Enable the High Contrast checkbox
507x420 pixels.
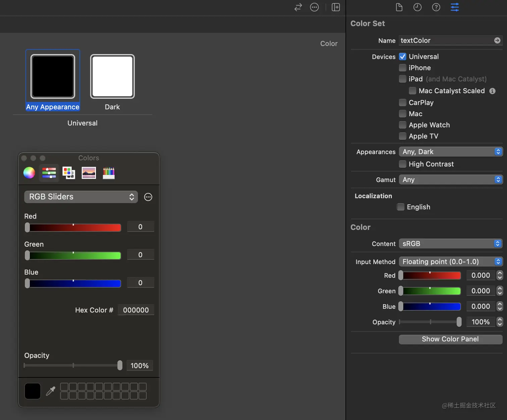(x=403, y=164)
